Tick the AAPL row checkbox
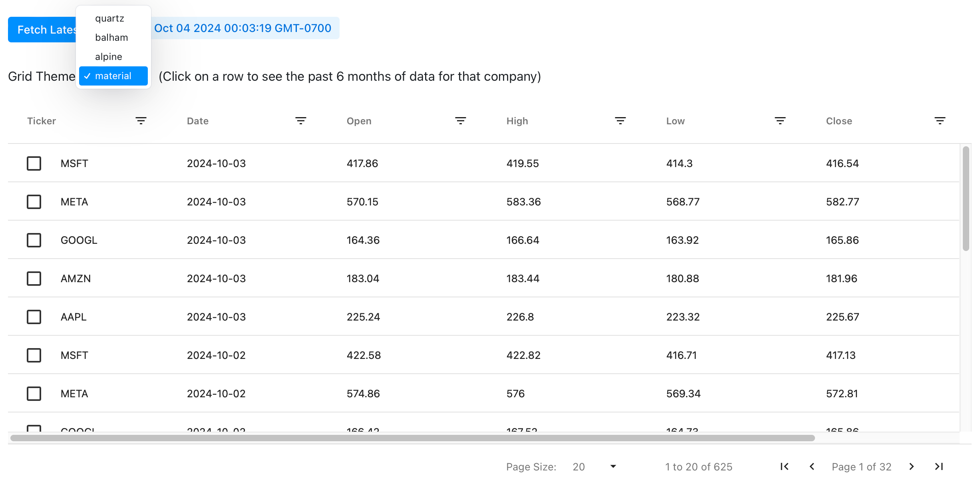The image size is (980, 496). point(34,317)
